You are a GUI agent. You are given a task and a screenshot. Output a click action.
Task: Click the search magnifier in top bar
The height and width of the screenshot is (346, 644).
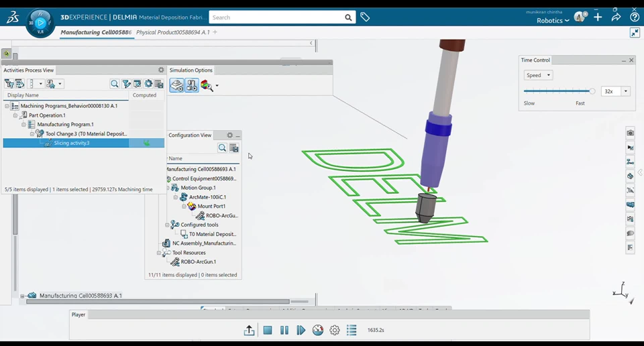[348, 17]
